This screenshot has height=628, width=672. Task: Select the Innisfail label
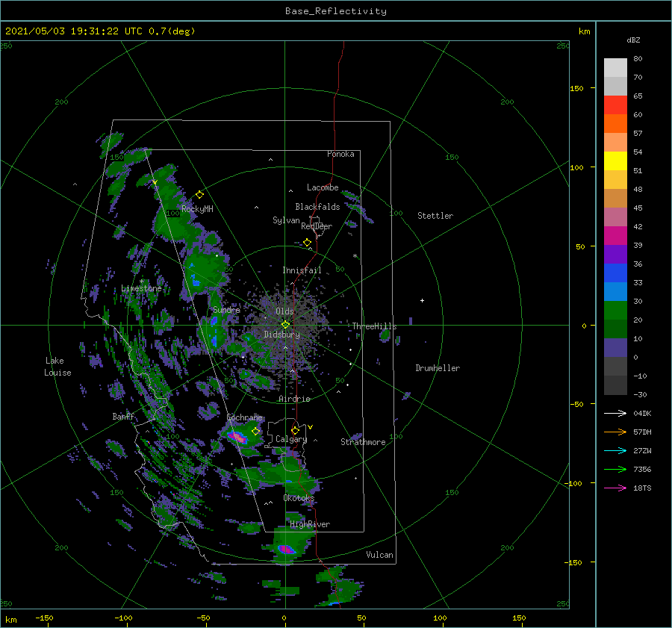(x=302, y=270)
